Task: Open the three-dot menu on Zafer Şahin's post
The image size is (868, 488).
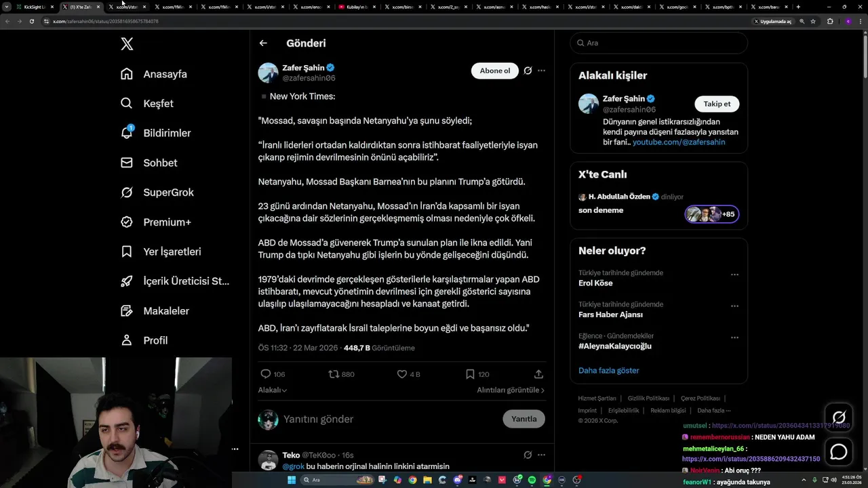Action: coord(541,70)
